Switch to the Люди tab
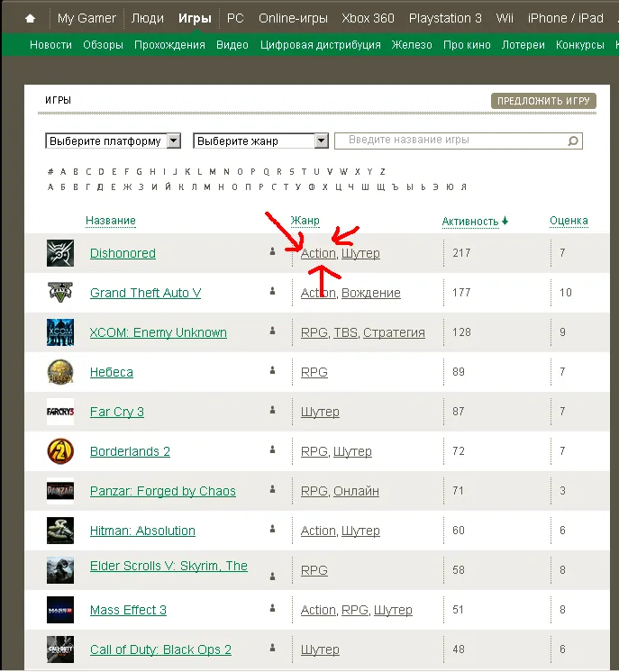Viewport: 619px width, 672px height. [148, 18]
